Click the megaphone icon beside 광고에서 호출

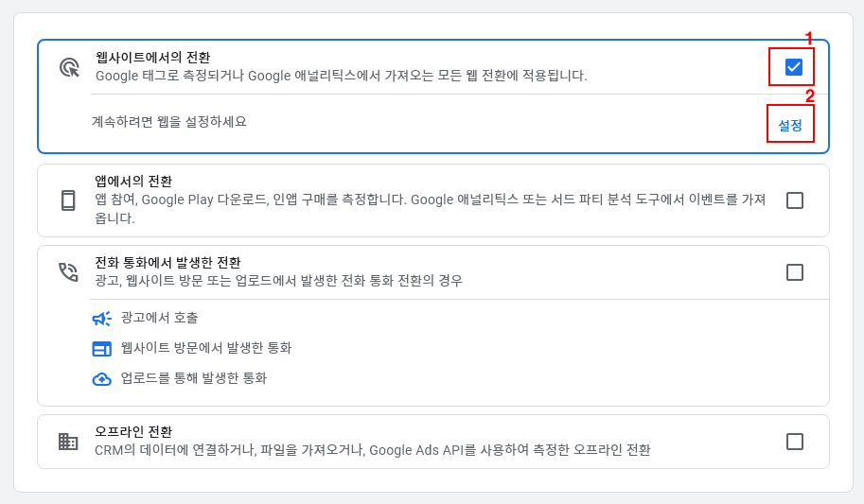coord(101,319)
